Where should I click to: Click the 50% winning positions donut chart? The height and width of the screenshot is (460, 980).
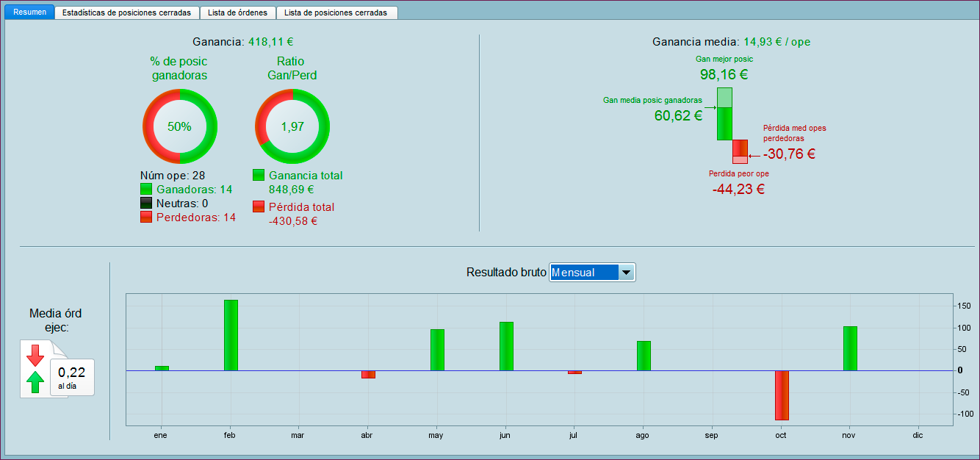point(179,126)
